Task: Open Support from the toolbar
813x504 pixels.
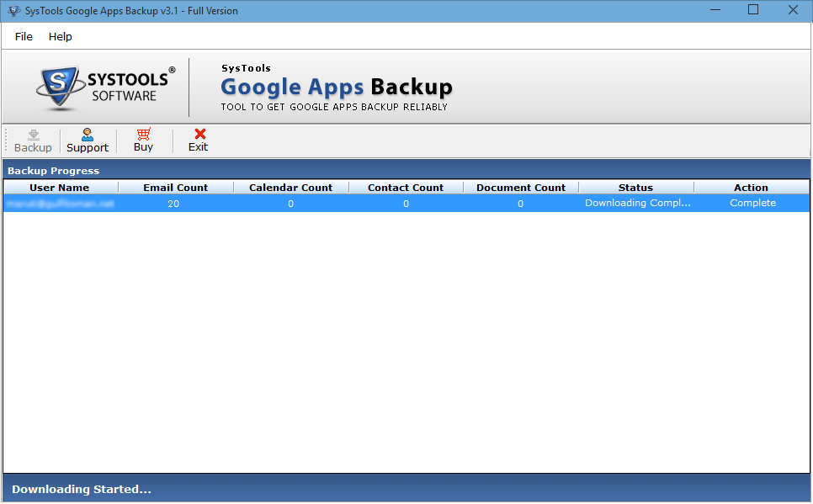Action: pyautogui.click(x=88, y=141)
